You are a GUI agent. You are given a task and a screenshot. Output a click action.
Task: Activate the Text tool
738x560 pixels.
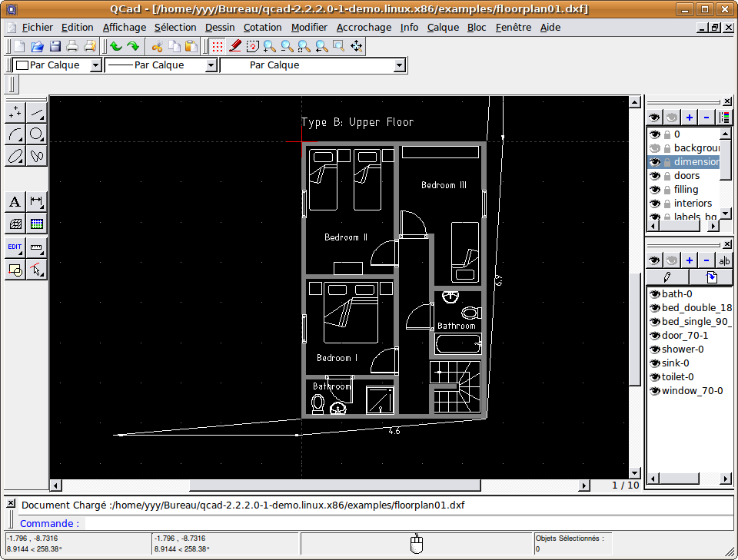point(15,202)
